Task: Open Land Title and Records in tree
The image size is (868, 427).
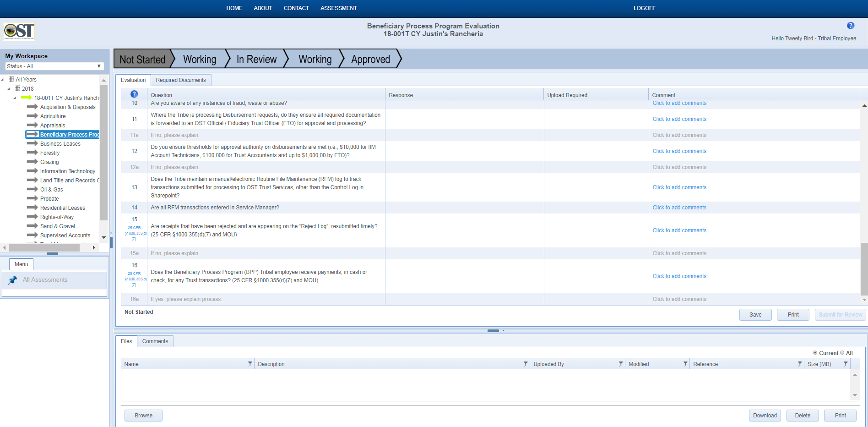Action: [69, 181]
